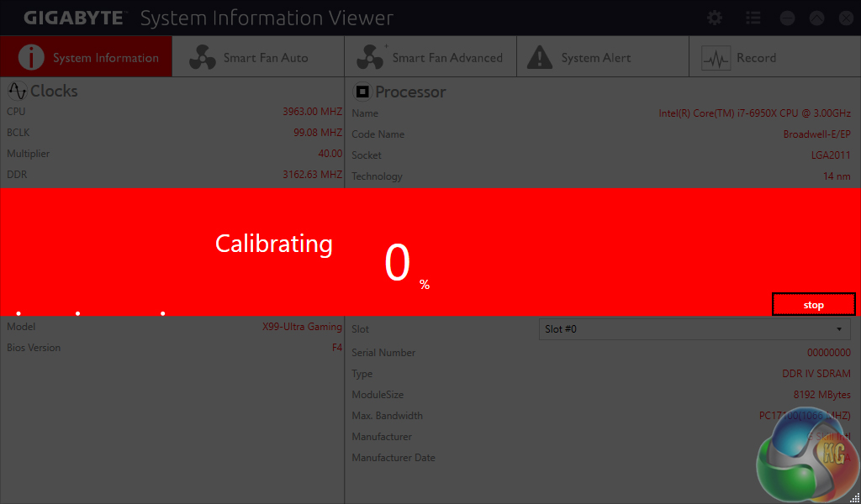
Task: Minimize the System Information Viewer window
Action: 787,18
